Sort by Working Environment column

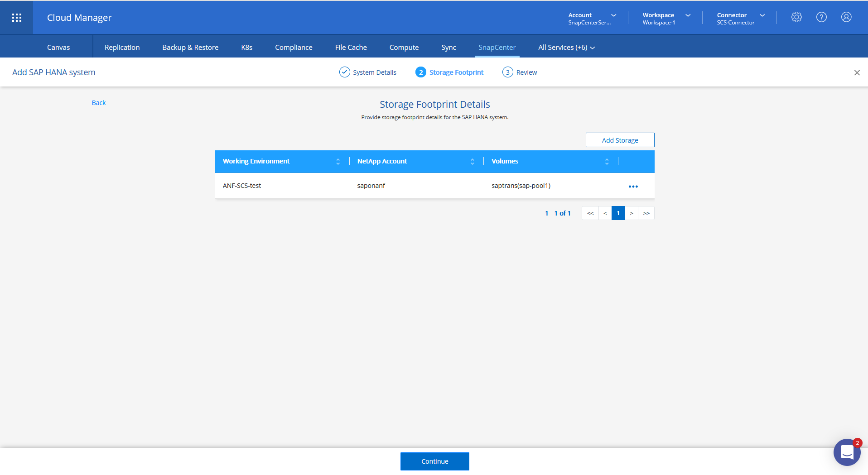(338, 162)
